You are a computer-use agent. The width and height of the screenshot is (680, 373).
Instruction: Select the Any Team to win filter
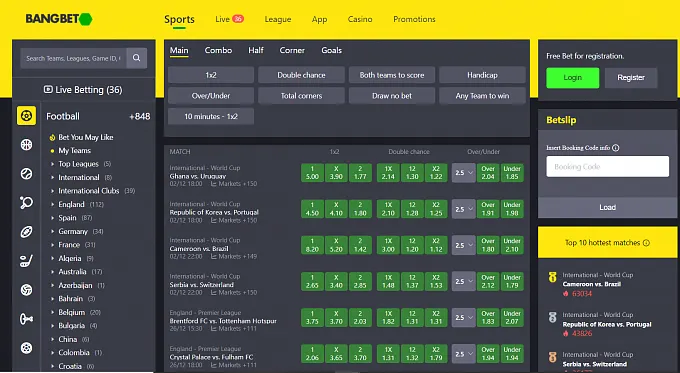click(482, 96)
